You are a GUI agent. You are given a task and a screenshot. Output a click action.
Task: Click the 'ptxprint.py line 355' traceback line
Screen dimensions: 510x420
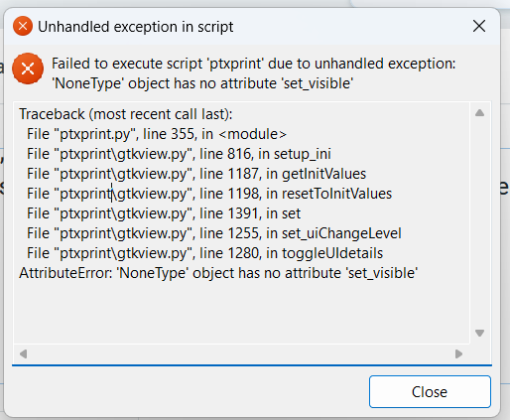coord(157,134)
